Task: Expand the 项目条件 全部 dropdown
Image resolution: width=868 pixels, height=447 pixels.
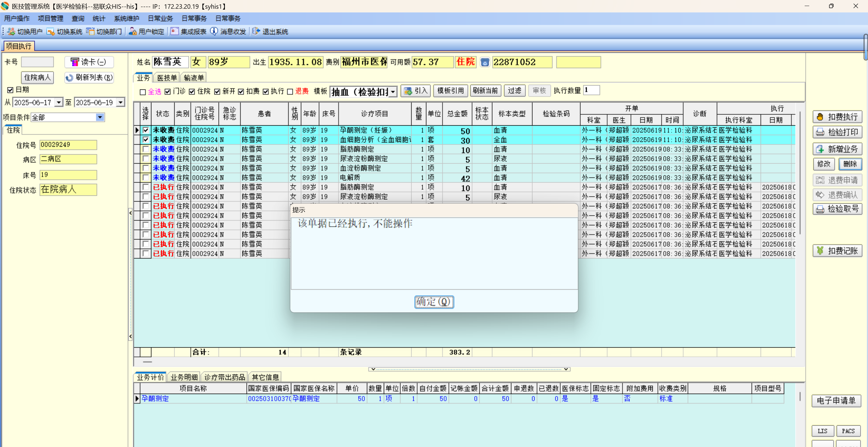Action: [x=100, y=117]
